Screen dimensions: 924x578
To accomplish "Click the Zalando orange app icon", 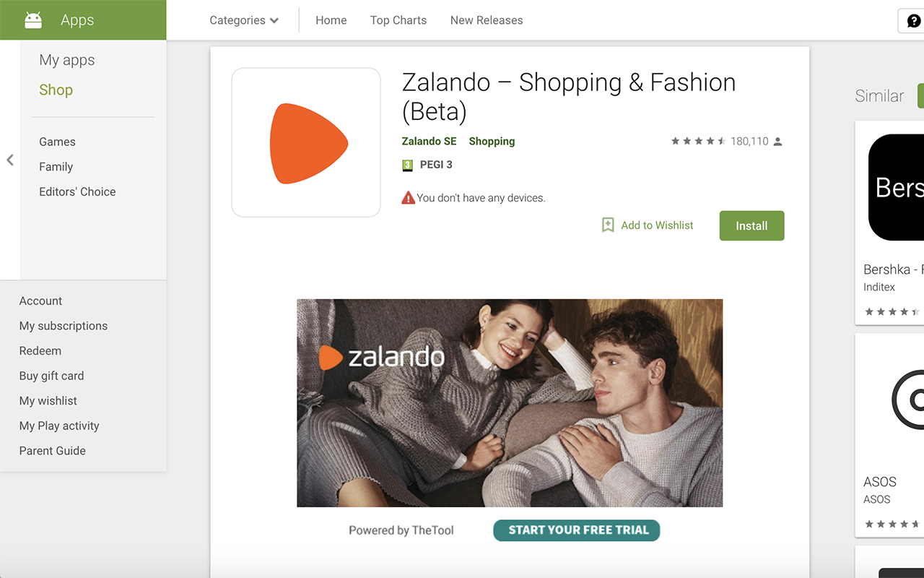I will click(x=305, y=142).
